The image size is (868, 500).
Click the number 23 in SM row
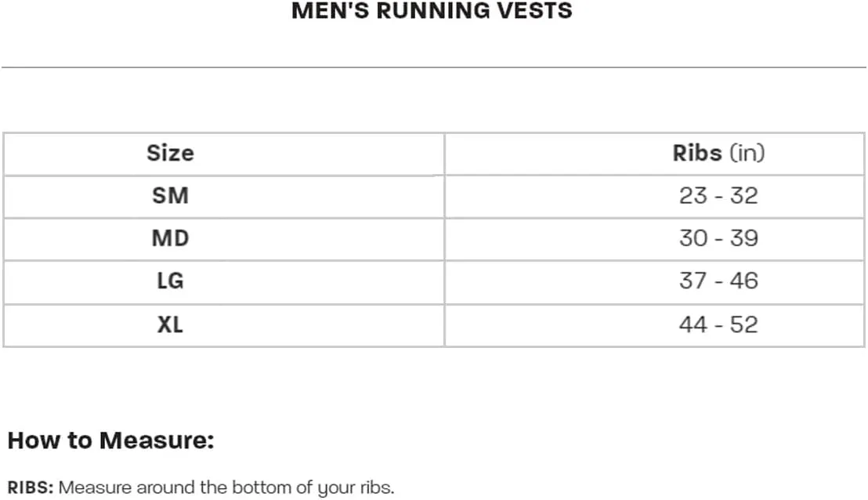pos(693,196)
